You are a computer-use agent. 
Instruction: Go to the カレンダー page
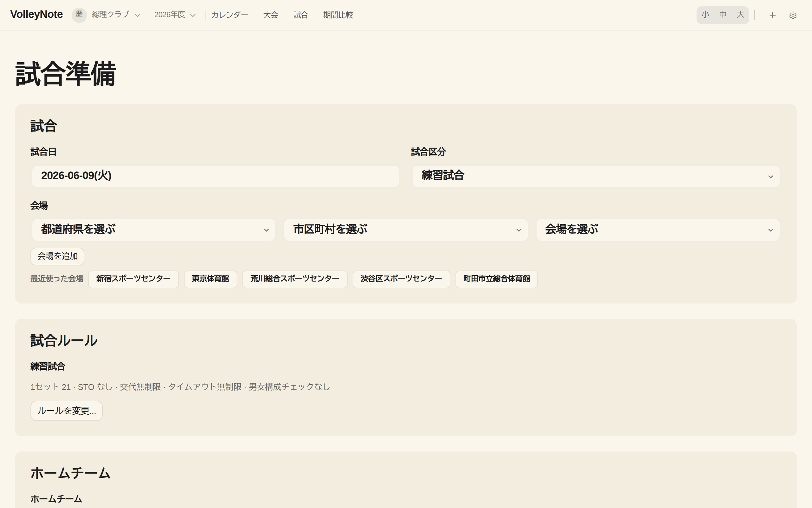click(230, 15)
